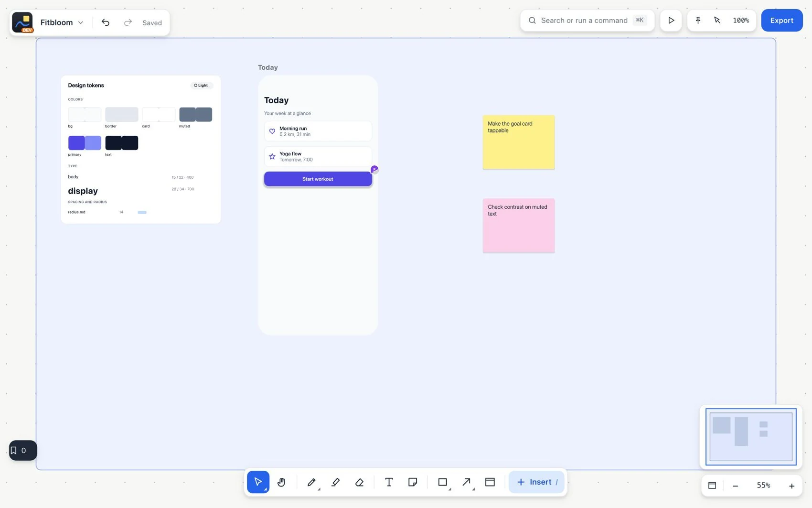
Task: Click the 100% value in the top bar
Action: tap(741, 20)
